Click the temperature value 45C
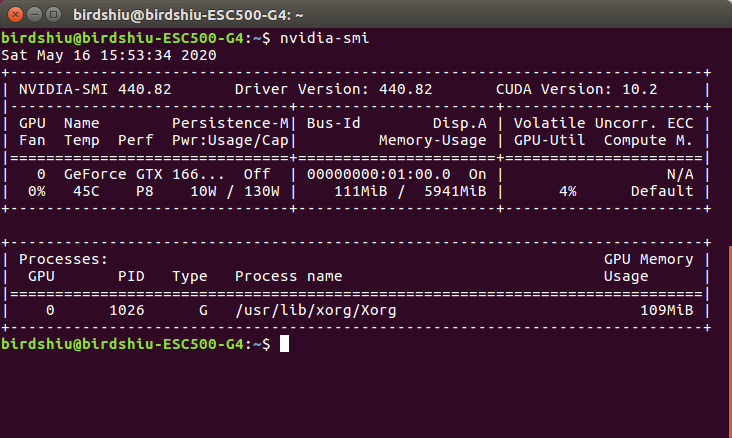Viewport: 732px width, 438px height. click(x=86, y=191)
